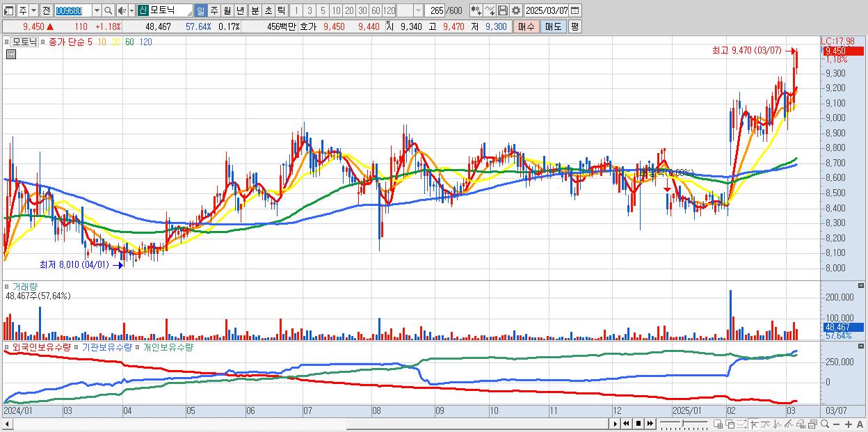
Task: Switch to 분 minute chart period
Action: (x=255, y=10)
